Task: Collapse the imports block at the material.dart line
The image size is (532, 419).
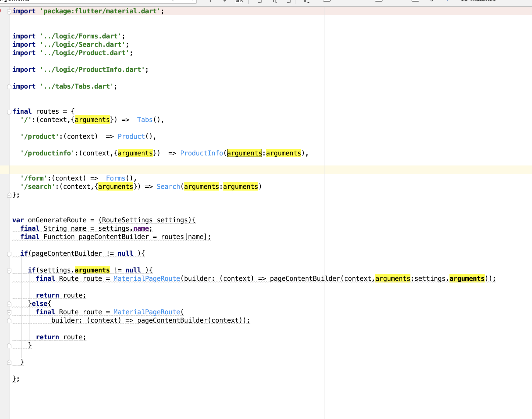Action: click(x=9, y=11)
